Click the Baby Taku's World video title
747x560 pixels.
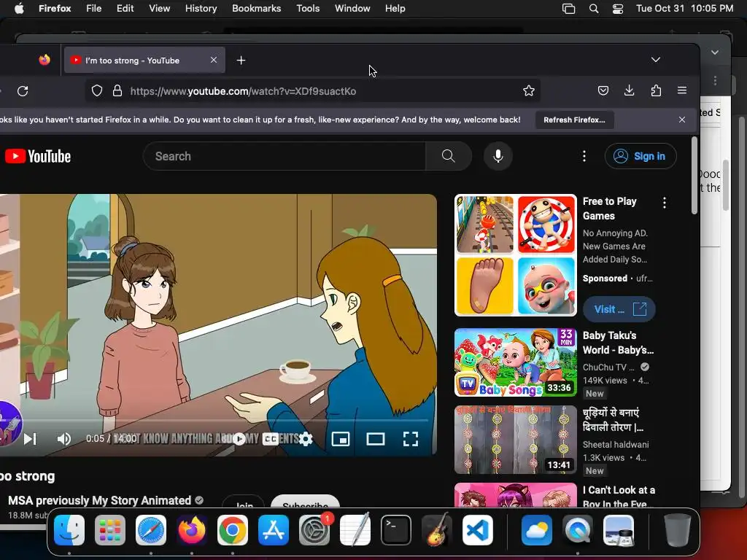[618, 343]
